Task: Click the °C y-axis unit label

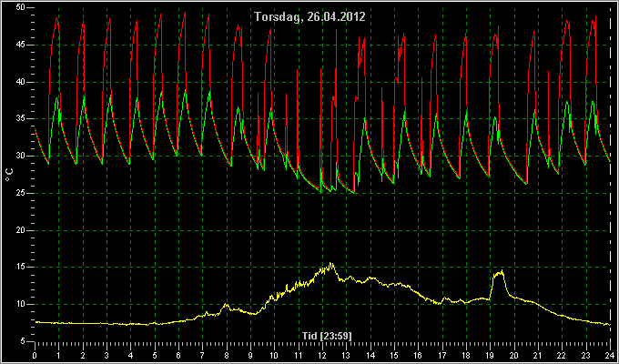Action: click(x=9, y=175)
